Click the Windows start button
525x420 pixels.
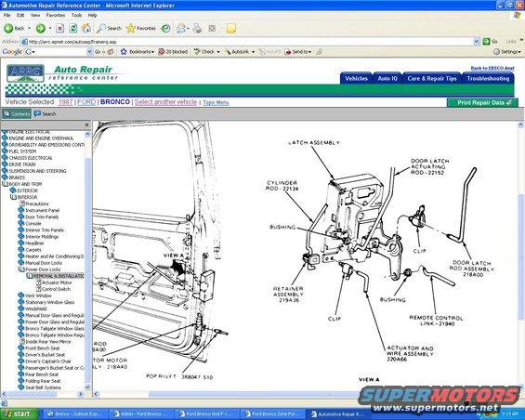coord(20,414)
